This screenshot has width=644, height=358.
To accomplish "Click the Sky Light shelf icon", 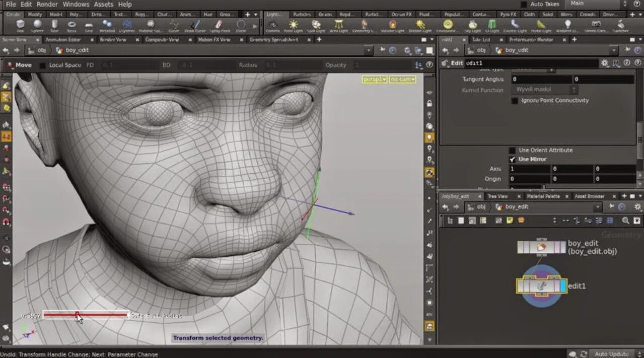I will 472,25.
